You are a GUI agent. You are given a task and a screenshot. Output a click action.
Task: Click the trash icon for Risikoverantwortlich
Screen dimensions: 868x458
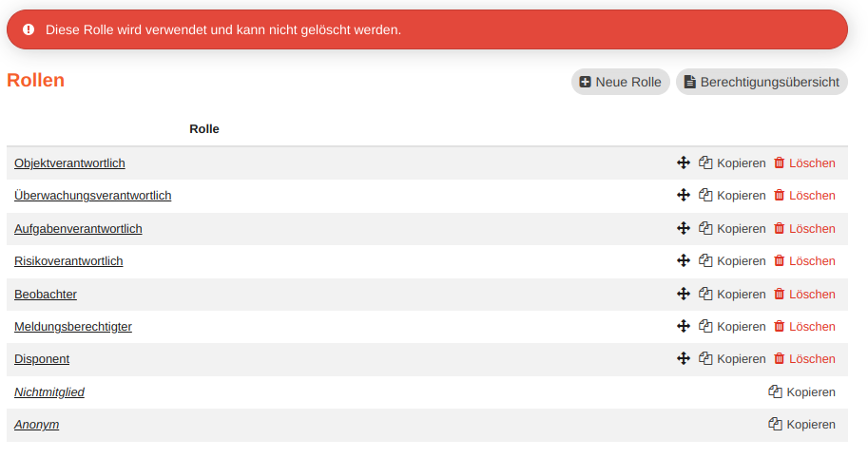coord(780,260)
